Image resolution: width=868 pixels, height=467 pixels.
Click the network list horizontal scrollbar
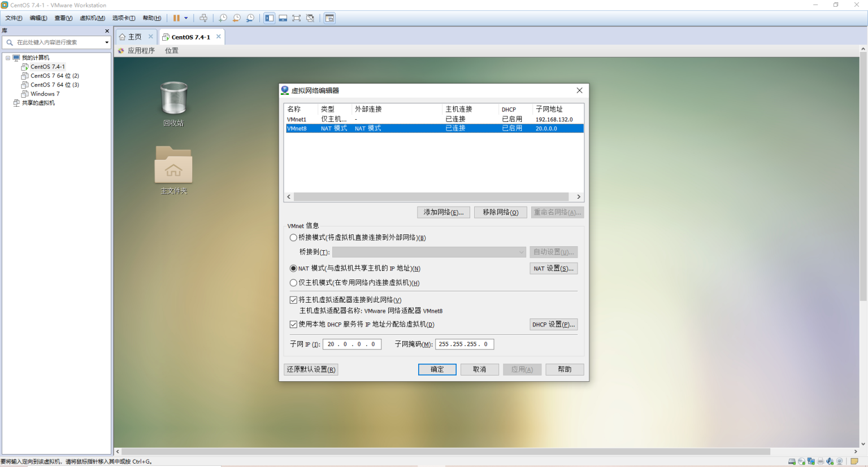click(431, 197)
